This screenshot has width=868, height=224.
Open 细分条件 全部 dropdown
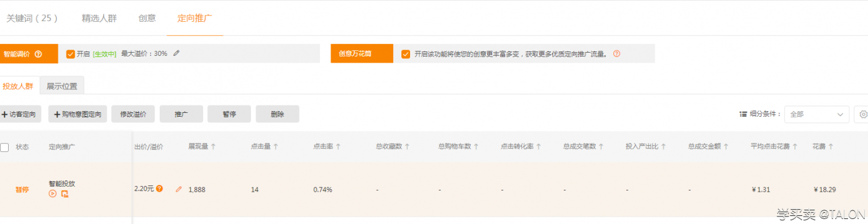(x=816, y=114)
